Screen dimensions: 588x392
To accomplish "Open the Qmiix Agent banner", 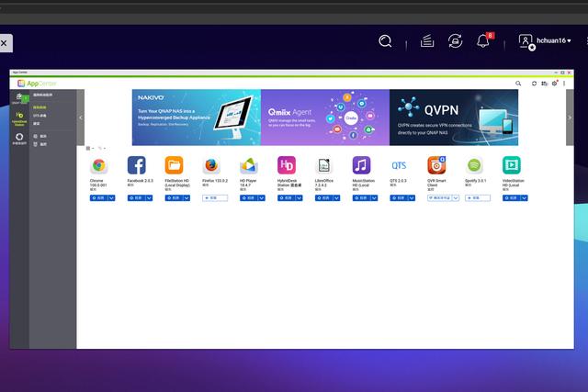I will (x=325, y=118).
